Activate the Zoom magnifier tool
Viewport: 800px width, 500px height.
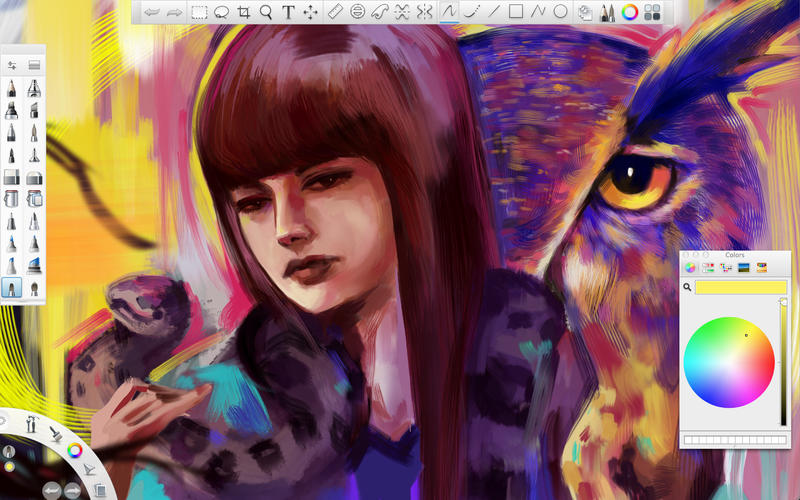[x=266, y=13]
